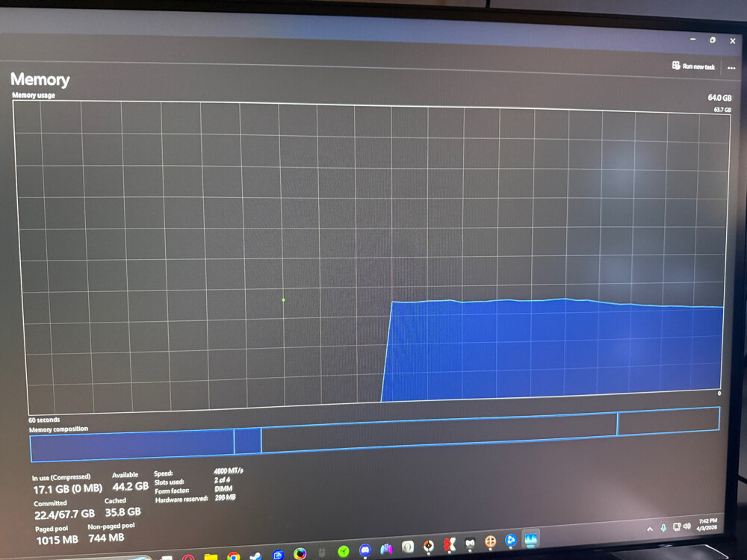This screenshot has height=560, width=747.
Task: Open the volume control in system tray
Action: point(686,526)
